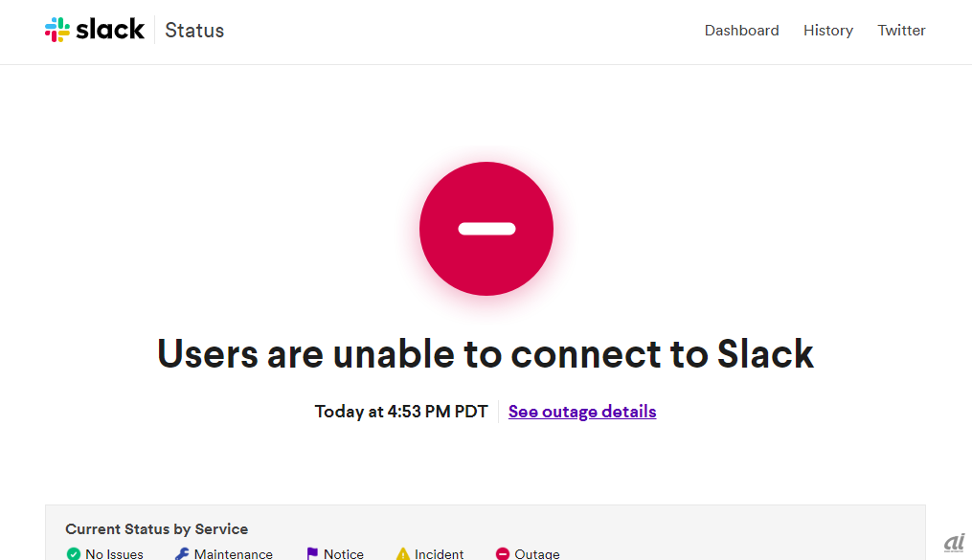Click the ai watermark logo
Image resolution: width=972 pixels, height=560 pixels.
click(954, 543)
